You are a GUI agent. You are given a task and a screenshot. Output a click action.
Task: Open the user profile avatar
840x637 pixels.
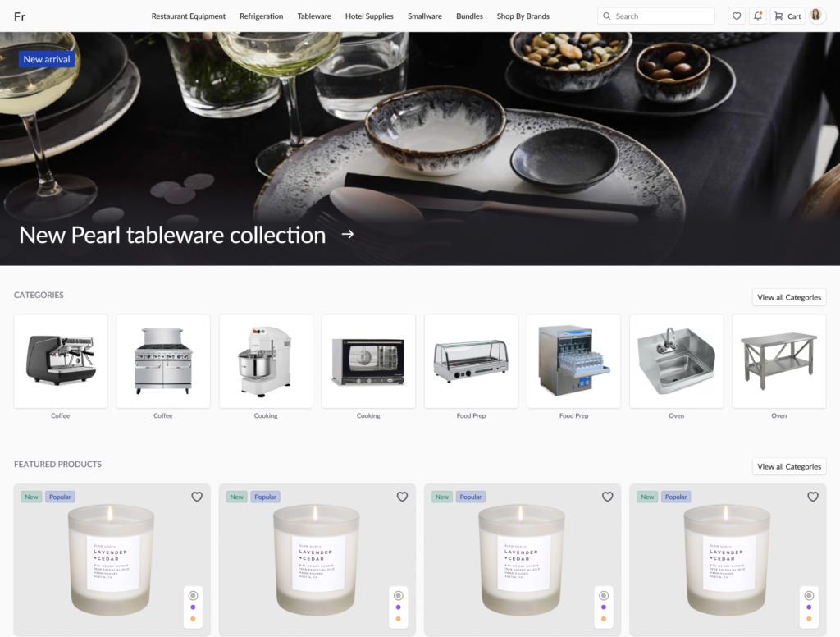(816, 15)
